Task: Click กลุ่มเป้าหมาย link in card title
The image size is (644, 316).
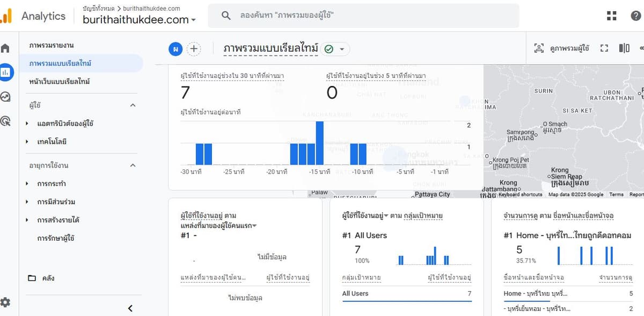Action: pos(423,216)
